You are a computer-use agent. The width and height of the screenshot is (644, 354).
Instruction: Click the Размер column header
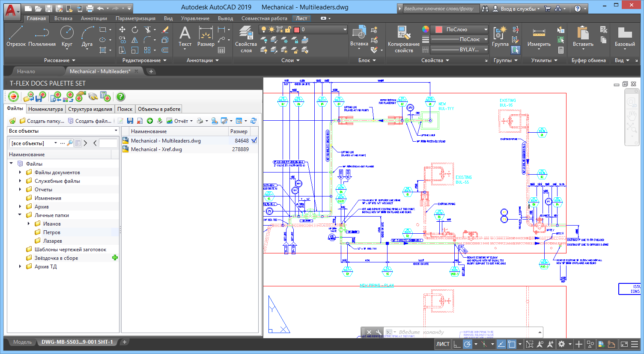tap(239, 131)
